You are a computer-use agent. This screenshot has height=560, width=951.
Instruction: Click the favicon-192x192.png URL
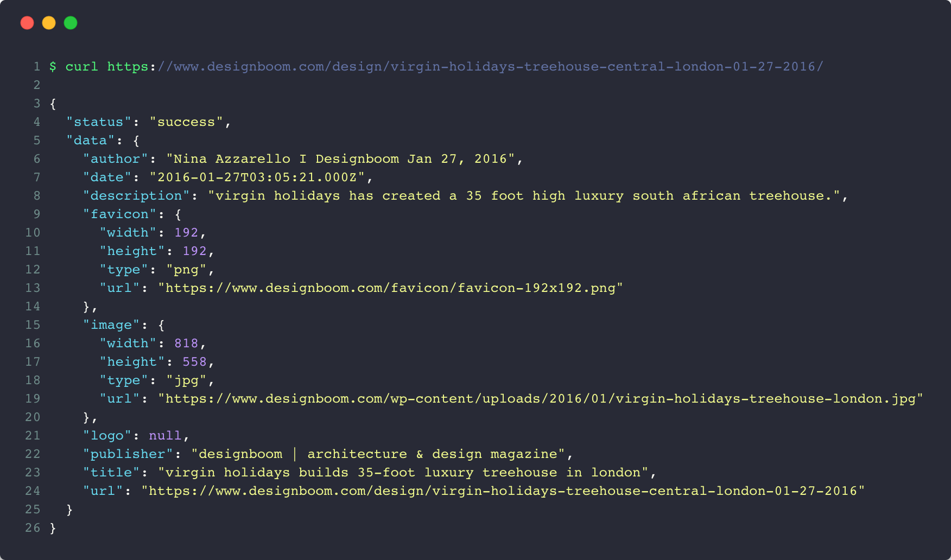pos(390,288)
